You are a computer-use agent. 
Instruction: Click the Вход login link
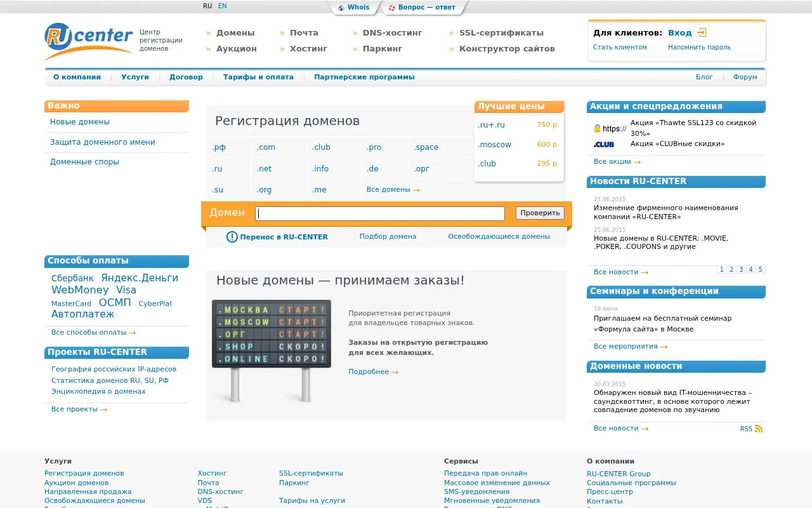(x=680, y=32)
